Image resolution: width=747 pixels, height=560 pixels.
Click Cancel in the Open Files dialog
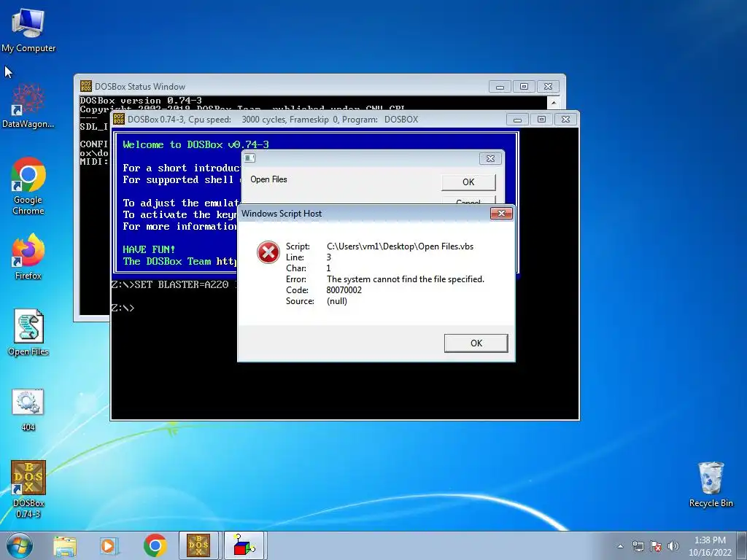[468, 201]
